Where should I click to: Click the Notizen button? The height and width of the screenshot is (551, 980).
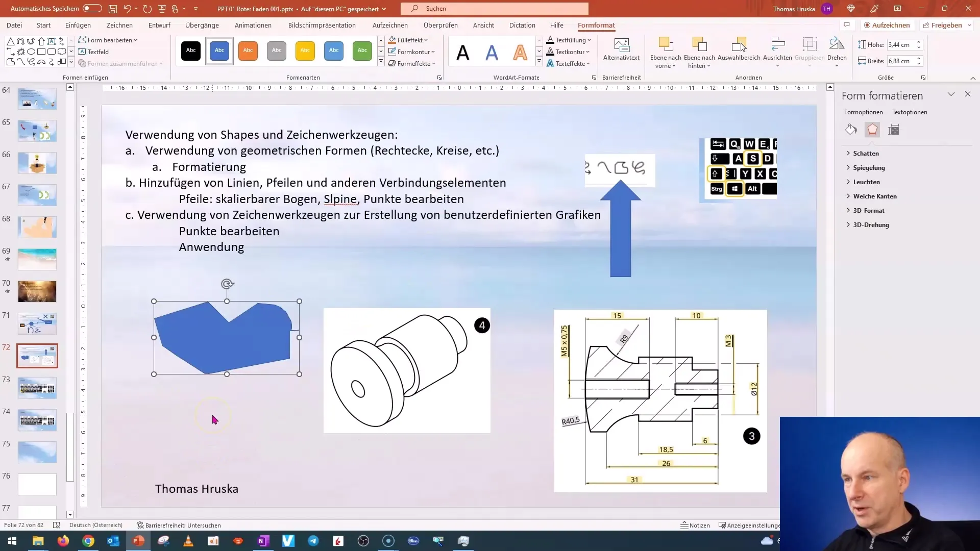click(x=695, y=525)
